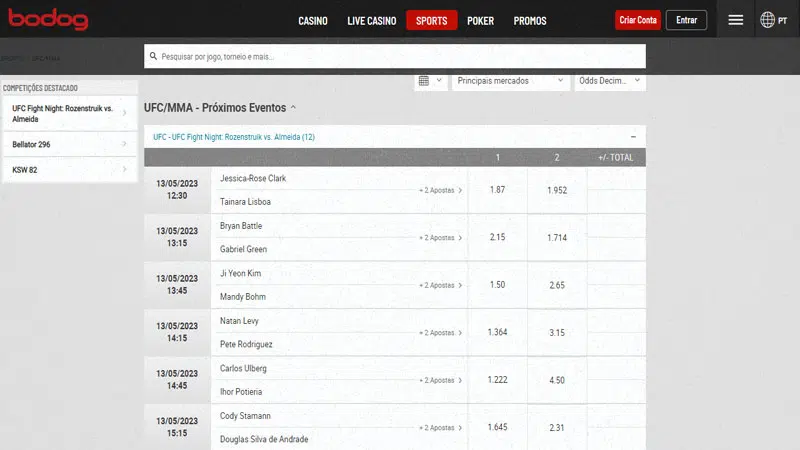800x450 pixels.
Task: Collapse UFC Fight Night section with minus icon
Action: coord(633,137)
